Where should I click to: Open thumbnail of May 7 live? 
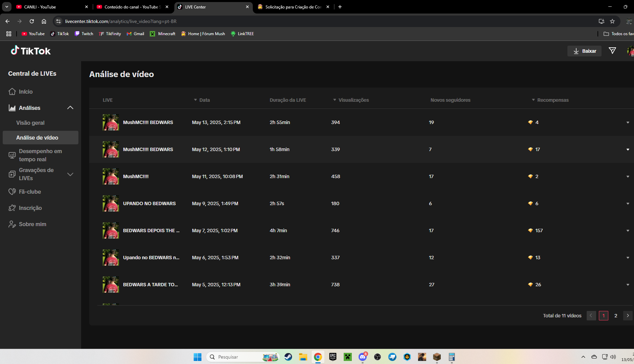click(x=111, y=230)
